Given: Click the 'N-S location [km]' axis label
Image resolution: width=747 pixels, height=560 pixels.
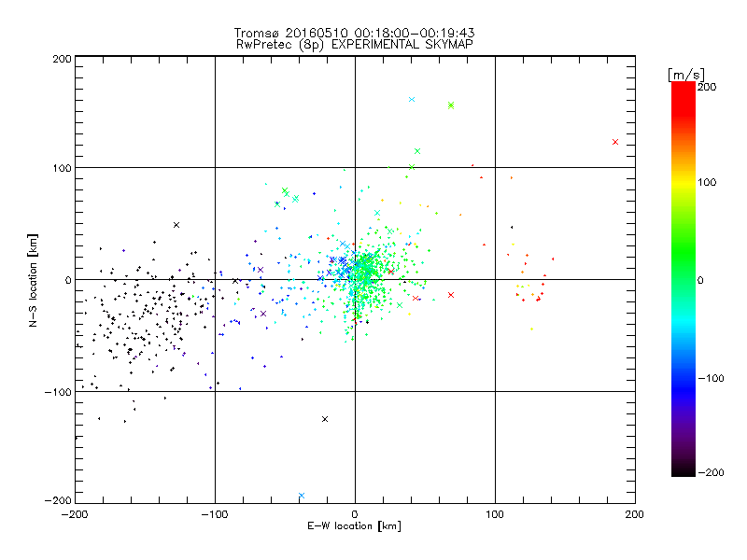Looking at the screenshot, I should click(x=33, y=280).
